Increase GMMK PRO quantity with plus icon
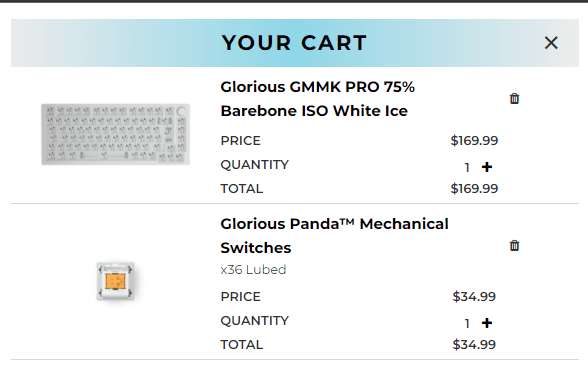588x367 pixels. [487, 167]
